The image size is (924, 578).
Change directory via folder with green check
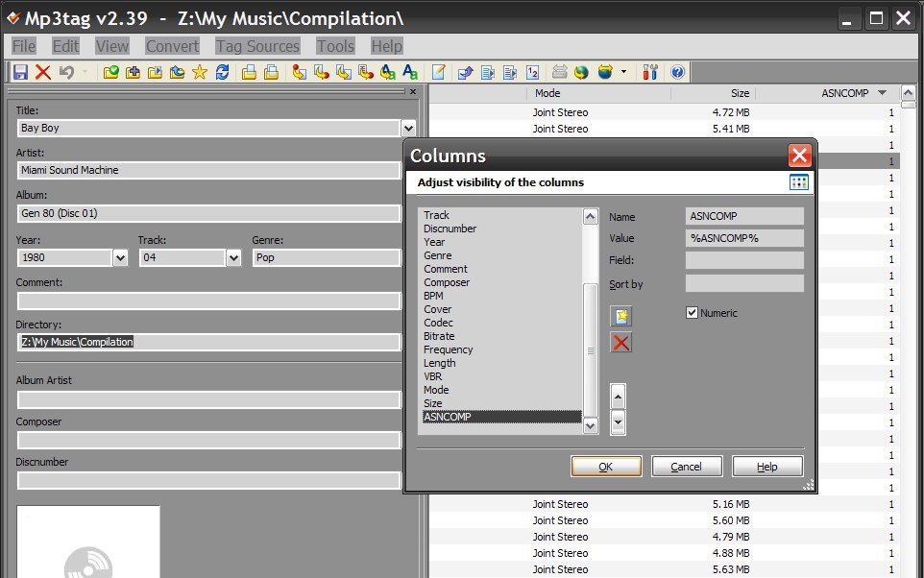tap(110, 72)
